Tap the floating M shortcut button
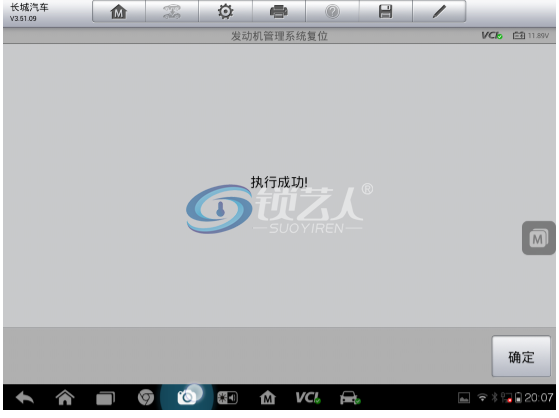The image size is (559, 418). click(x=538, y=238)
